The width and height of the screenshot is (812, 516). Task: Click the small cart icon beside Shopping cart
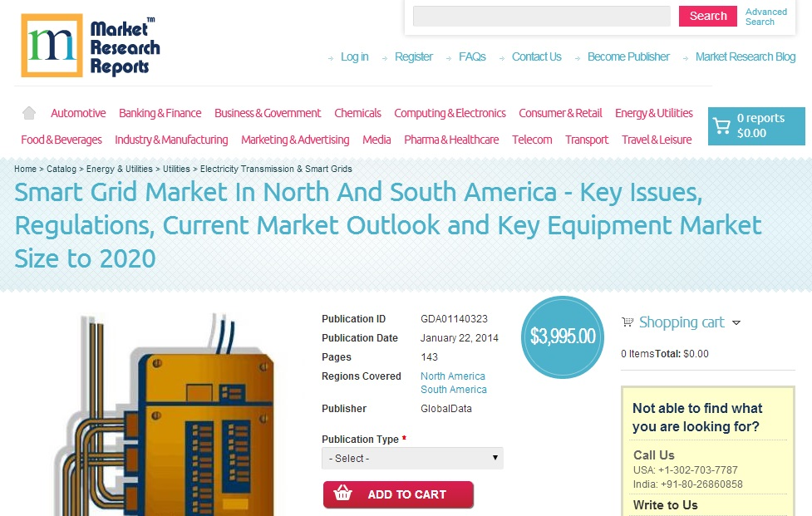(627, 322)
